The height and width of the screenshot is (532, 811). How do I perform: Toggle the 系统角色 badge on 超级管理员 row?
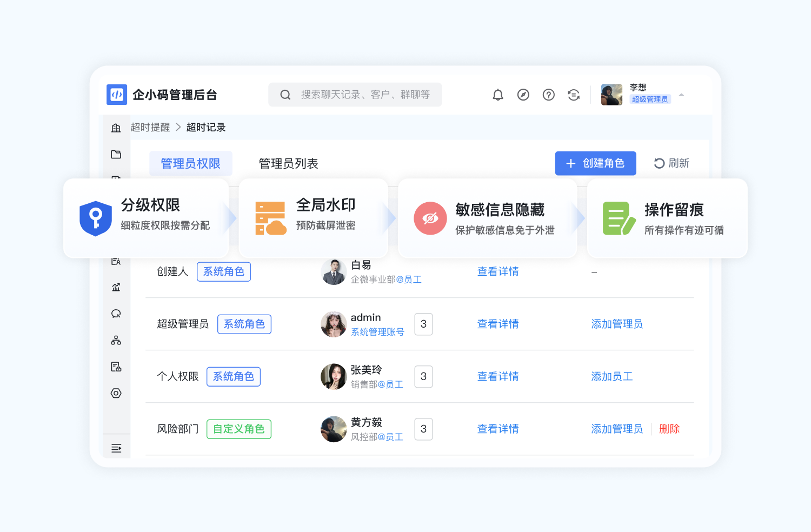[x=244, y=324]
